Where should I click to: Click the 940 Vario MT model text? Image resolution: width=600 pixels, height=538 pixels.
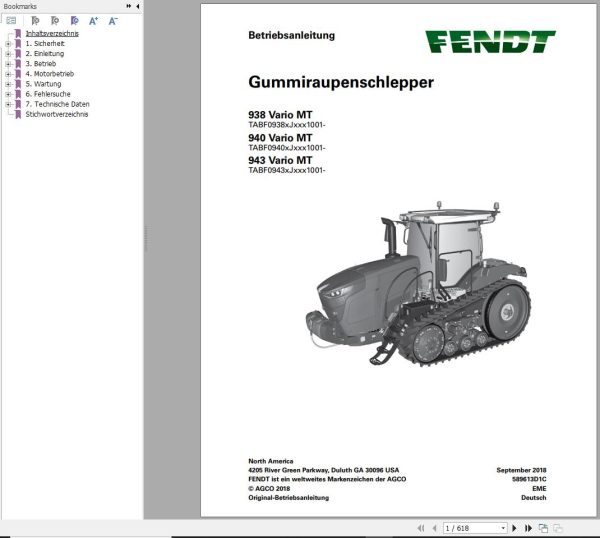(x=280, y=138)
